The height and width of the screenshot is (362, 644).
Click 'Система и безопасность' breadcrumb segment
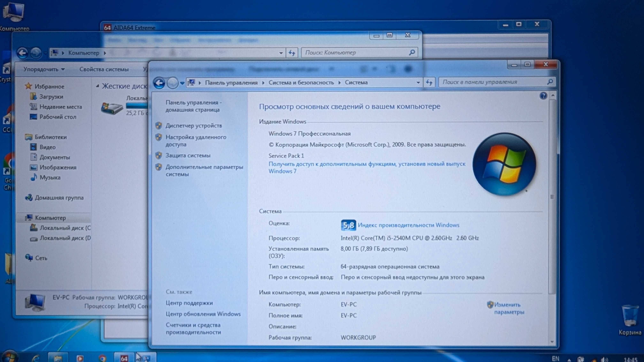[301, 83]
